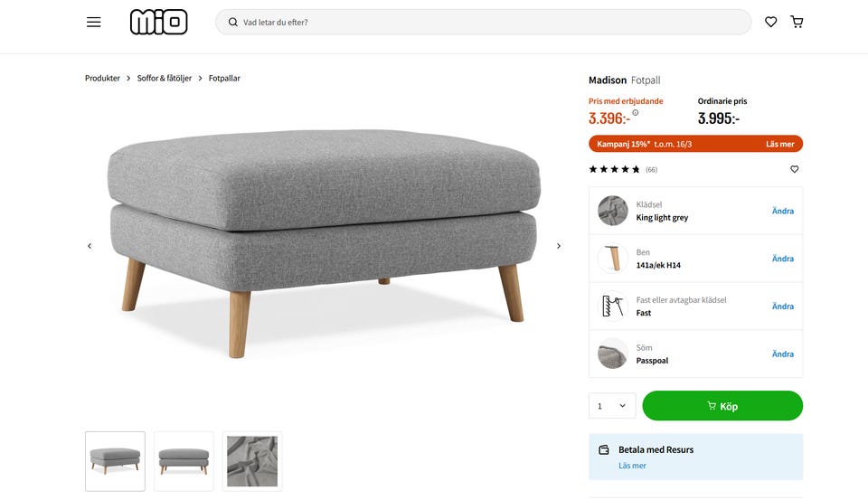
Task: Select the second footstool thumbnail
Action: [x=184, y=461]
